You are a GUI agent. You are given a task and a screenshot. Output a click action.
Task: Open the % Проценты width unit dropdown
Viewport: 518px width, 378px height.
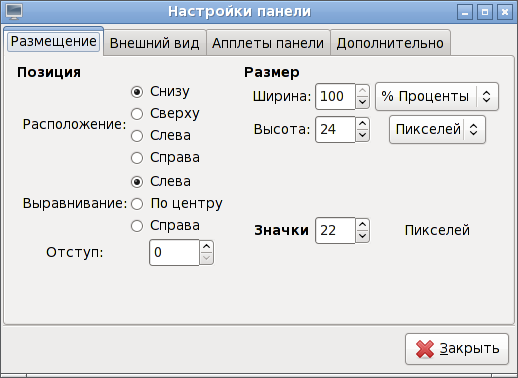[437, 97]
